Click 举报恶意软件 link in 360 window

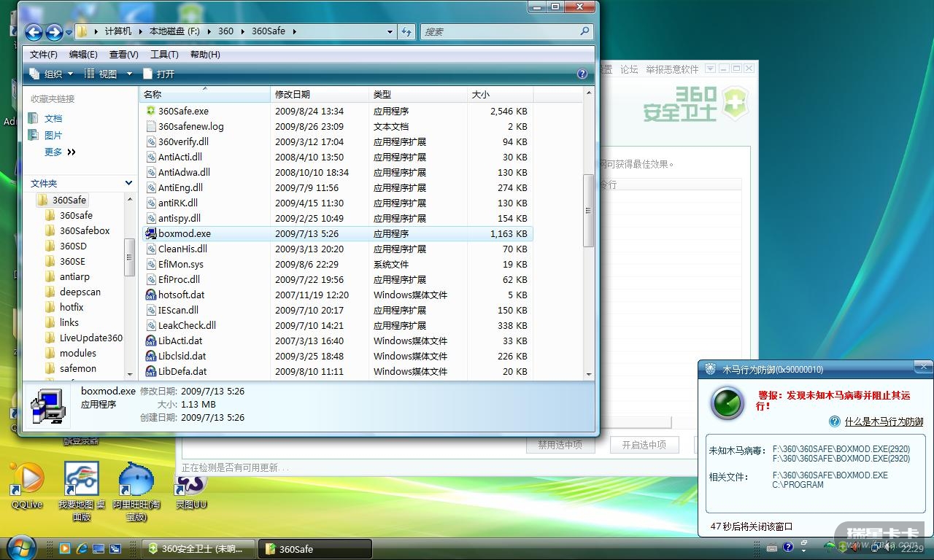point(672,69)
